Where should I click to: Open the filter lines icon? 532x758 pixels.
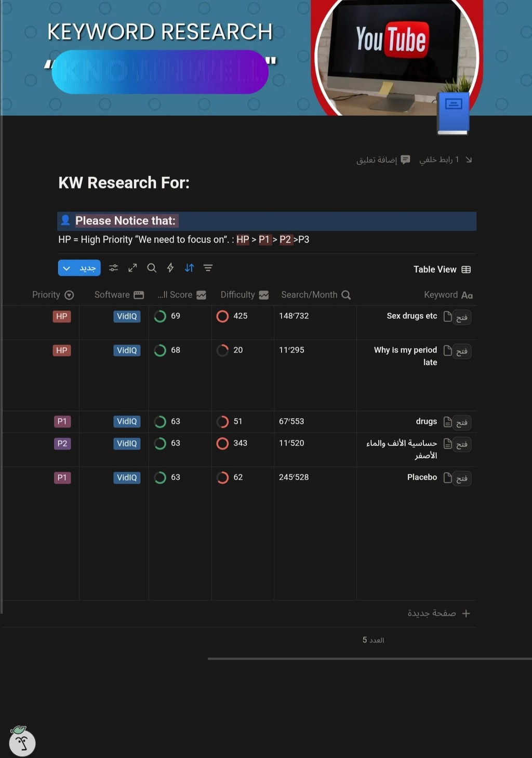(x=208, y=268)
